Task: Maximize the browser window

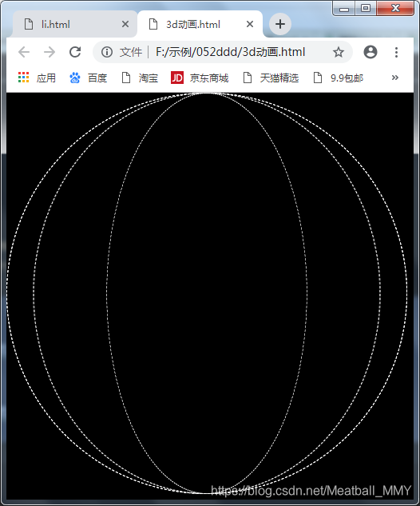Action: tap(366, 8)
